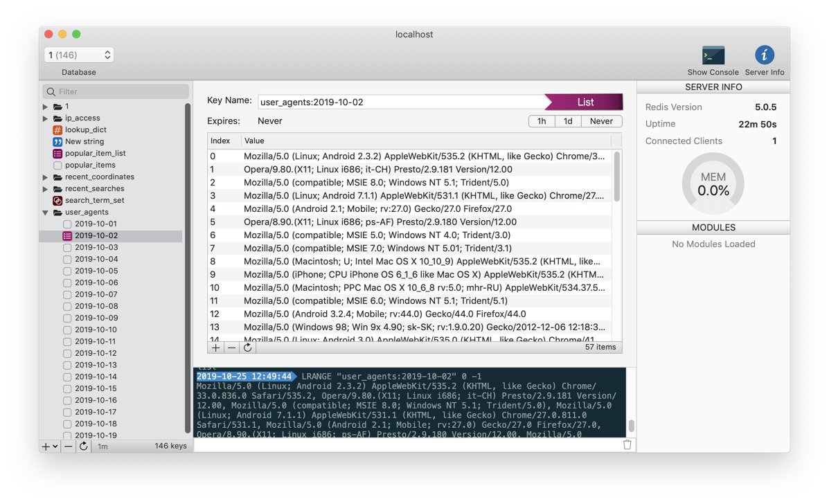Click the Filter search field

click(x=116, y=91)
